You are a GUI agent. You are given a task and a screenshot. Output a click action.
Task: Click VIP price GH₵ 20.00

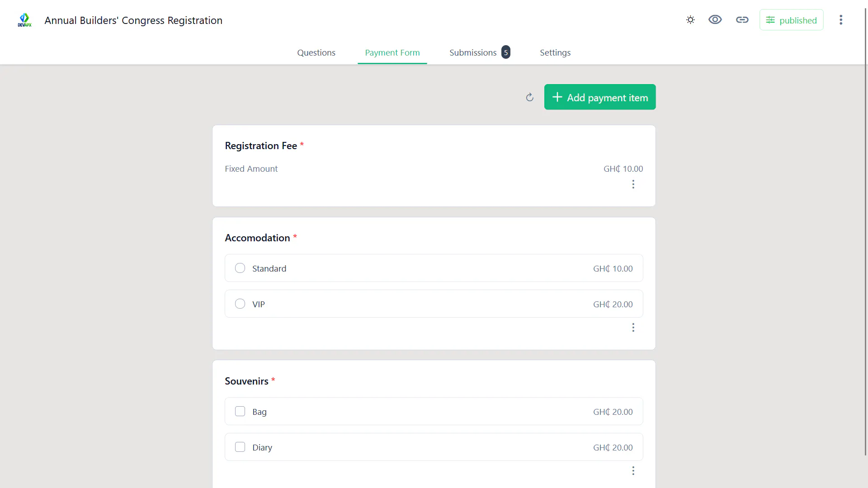point(613,304)
